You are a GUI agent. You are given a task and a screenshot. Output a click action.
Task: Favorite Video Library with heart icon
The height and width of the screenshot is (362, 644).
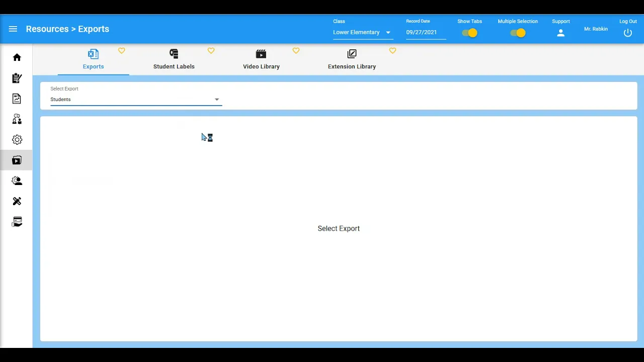coord(296,51)
